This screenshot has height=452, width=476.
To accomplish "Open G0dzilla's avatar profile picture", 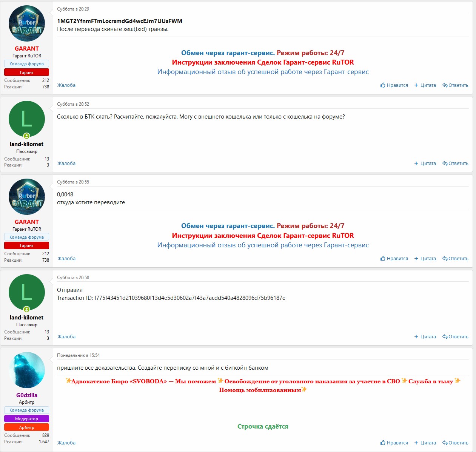I will point(27,370).
